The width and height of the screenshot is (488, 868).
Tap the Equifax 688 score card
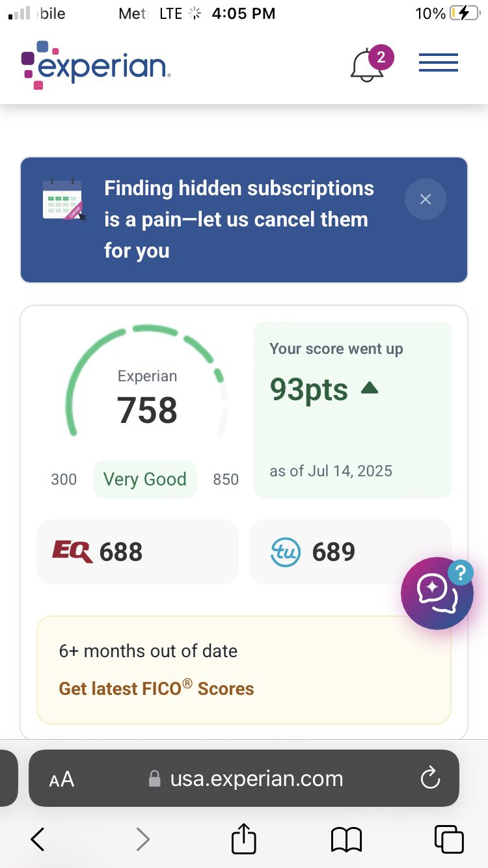click(x=137, y=552)
